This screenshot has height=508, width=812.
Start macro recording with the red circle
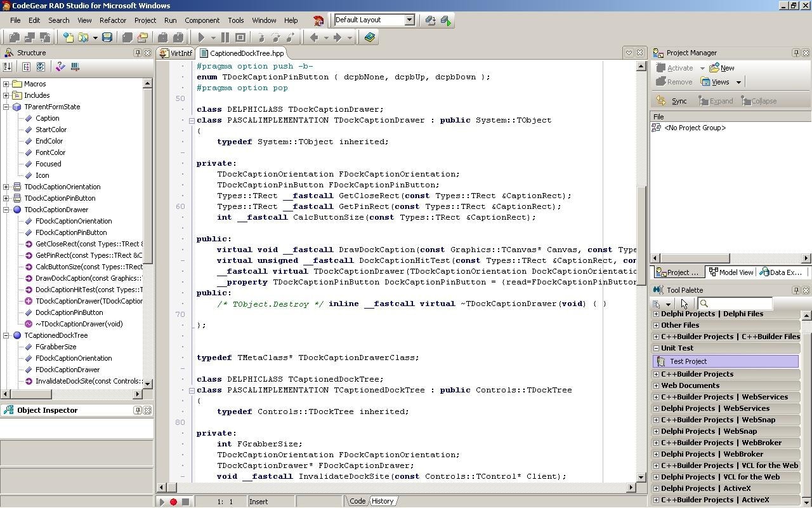[x=173, y=502]
